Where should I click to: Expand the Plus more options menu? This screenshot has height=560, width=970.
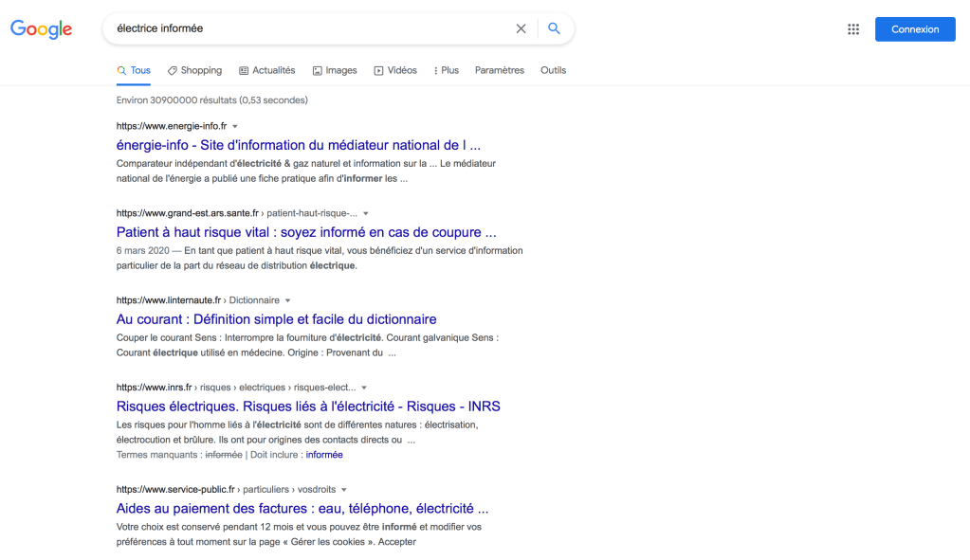446,70
